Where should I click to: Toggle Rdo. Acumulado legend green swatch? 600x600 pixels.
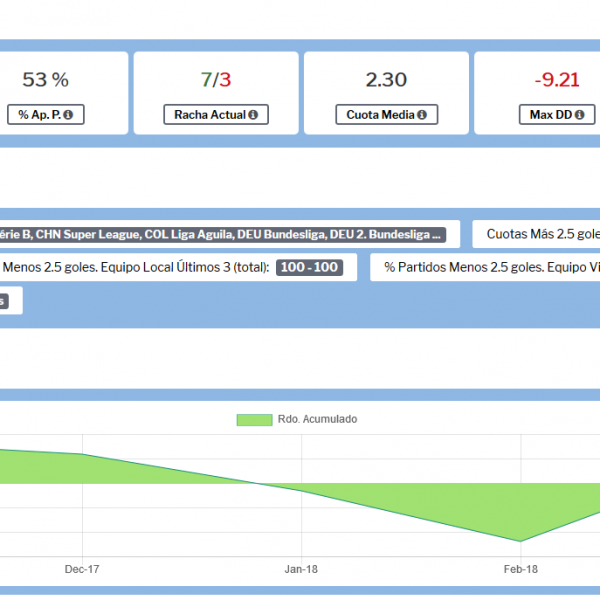pyautogui.click(x=254, y=420)
